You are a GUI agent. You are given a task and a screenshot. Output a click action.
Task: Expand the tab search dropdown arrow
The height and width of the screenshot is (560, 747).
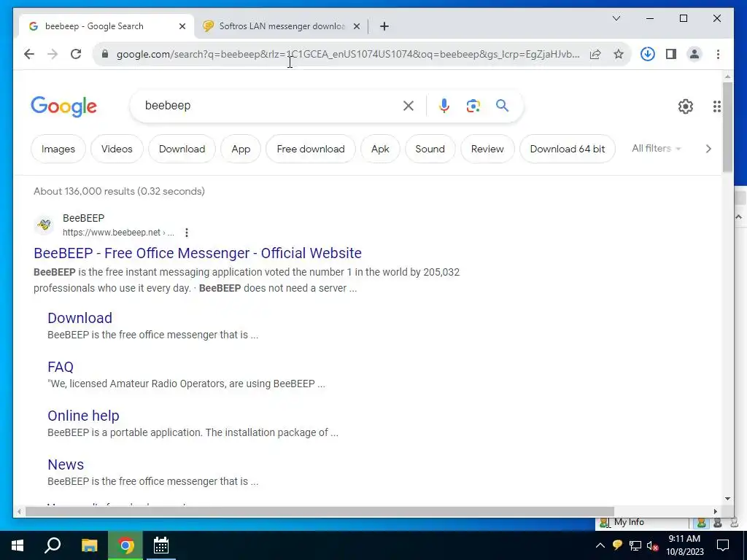coord(616,18)
